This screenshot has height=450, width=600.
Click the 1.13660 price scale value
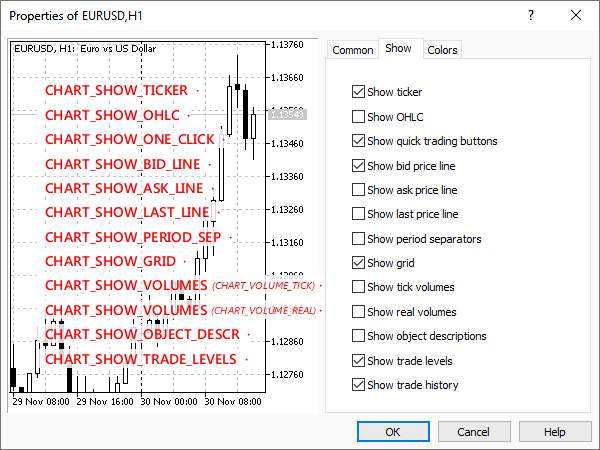click(x=287, y=78)
